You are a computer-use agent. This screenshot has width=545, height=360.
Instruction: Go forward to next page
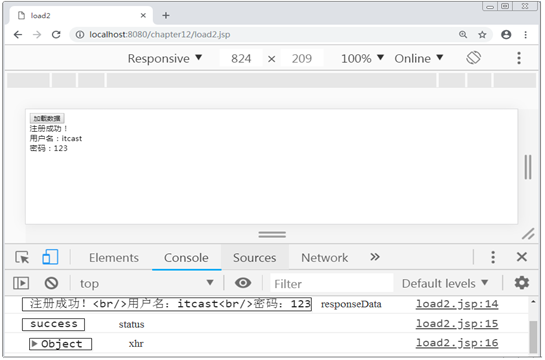[37, 34]
